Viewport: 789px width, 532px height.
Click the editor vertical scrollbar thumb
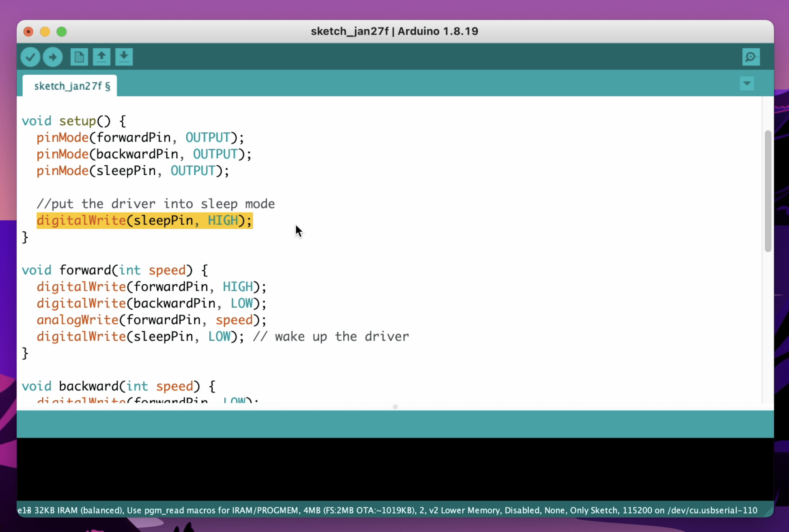767,191
